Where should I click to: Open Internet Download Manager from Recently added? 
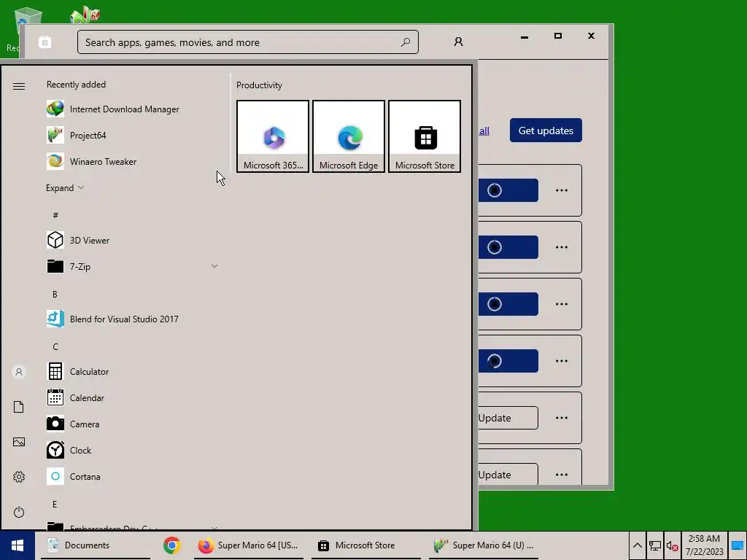click(133, 109)
